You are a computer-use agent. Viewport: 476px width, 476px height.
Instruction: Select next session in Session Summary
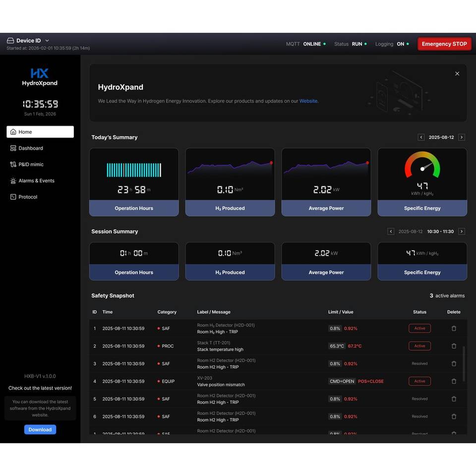click(x=462, y=232)
